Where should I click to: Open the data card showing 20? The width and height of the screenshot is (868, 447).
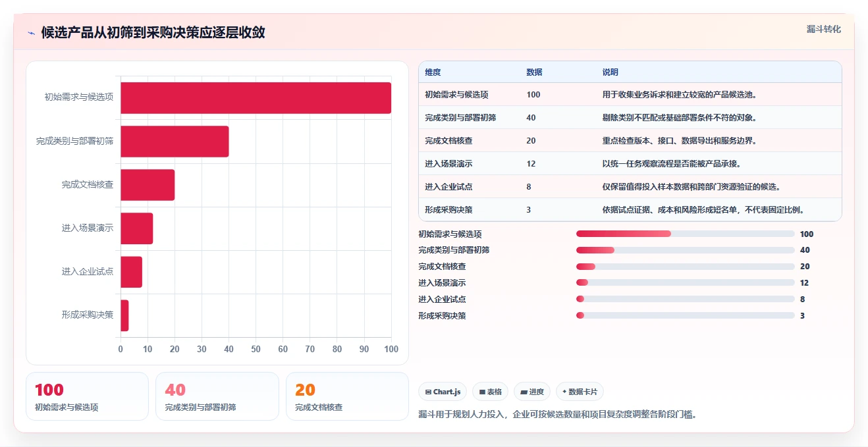pos(347,396)
